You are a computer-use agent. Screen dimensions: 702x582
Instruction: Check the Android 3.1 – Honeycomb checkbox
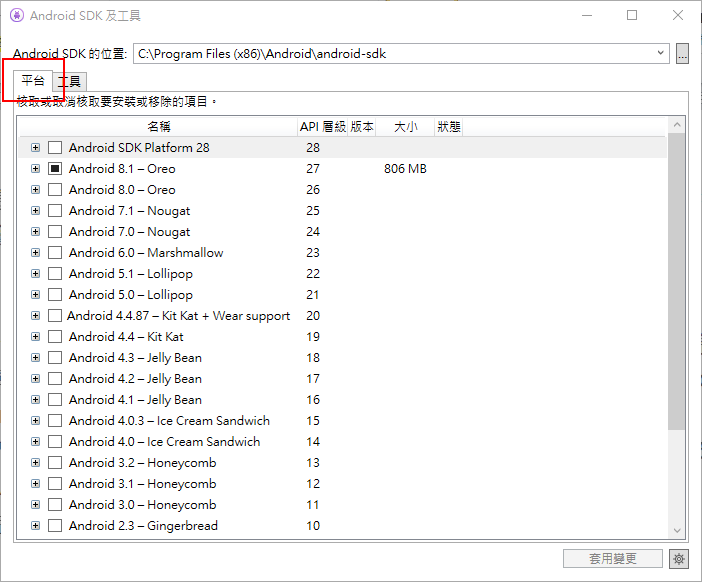(55, 484)
